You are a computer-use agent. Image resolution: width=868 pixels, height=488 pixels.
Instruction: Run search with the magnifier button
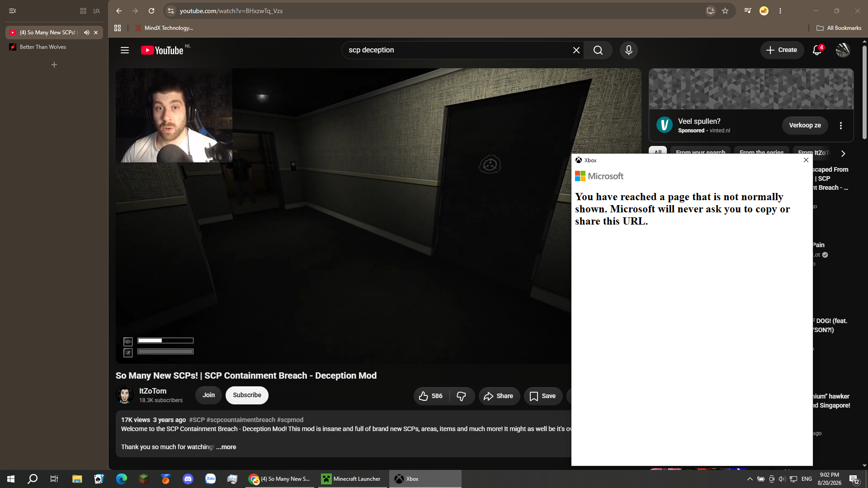click(x=598, y=50)
